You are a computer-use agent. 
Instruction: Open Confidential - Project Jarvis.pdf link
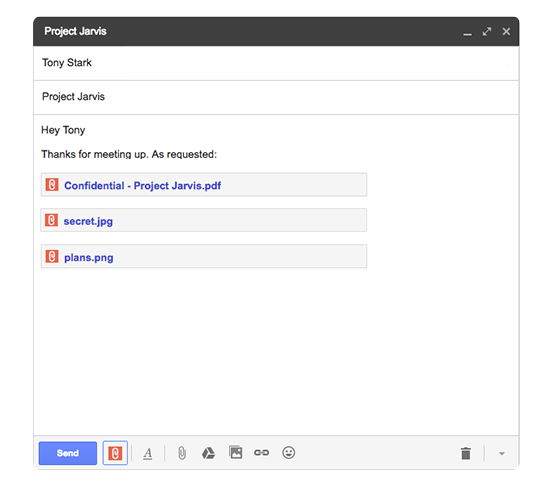coord(142,186)
